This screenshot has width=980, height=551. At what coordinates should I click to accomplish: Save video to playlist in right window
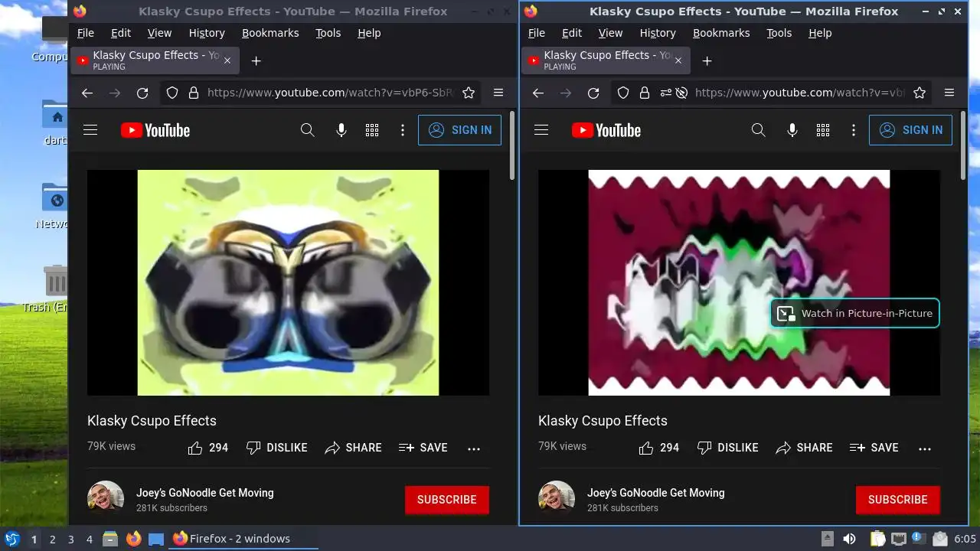click(874, 448)
